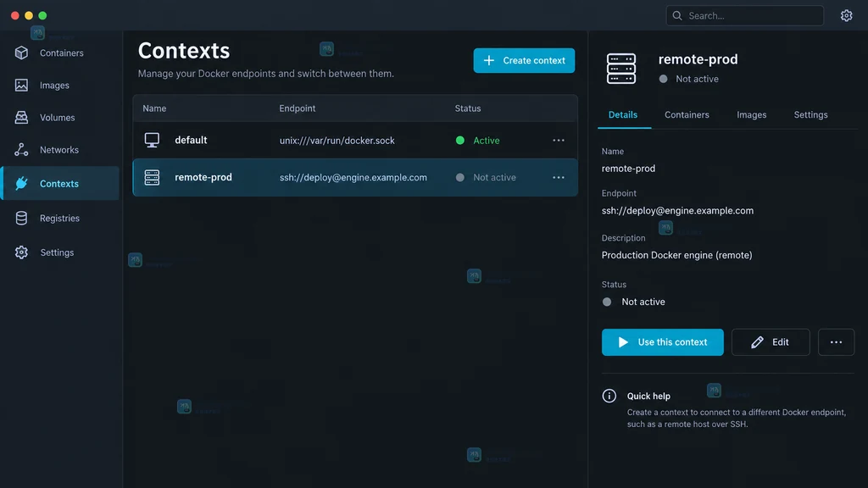The image size is (868, 488).
Task: Click the Not active status in remote-prod row
Action: point(486,178)
